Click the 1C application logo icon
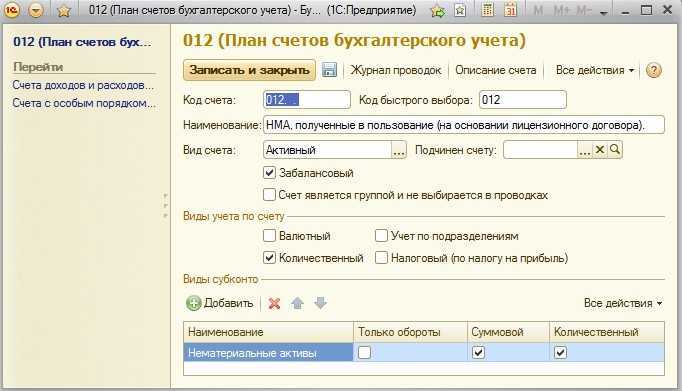The height and width of the screenshot is (391, 682). 12,10
